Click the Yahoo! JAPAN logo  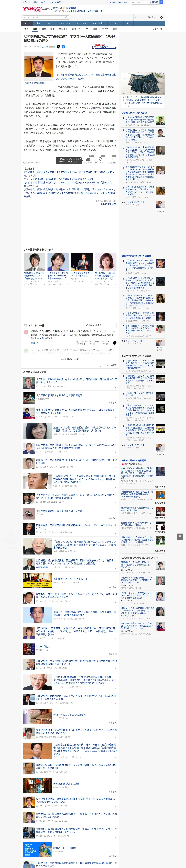pyautogui.click(x=32, y=9)
